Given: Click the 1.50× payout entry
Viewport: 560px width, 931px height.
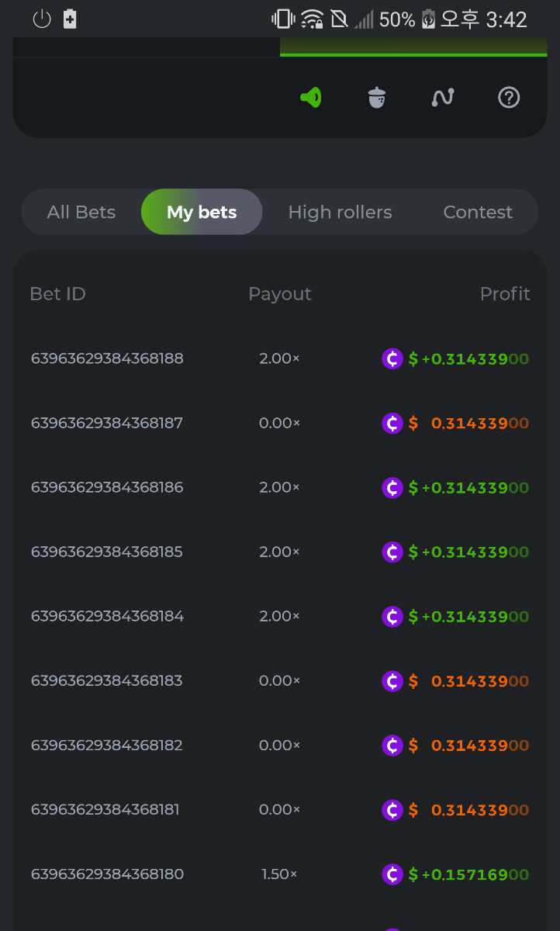Looking at the screenshot, I should click(x=279, y=874).
